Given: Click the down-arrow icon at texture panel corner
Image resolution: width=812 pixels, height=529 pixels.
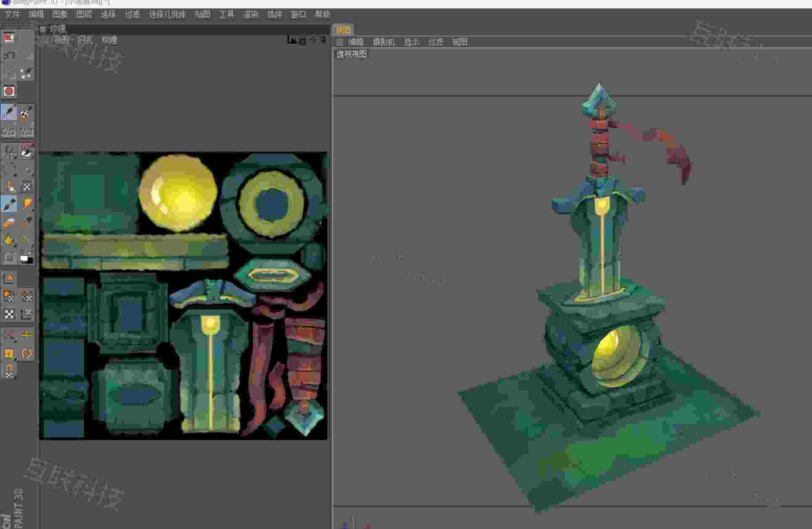Looking at the screenshot, I should point(323,40).
